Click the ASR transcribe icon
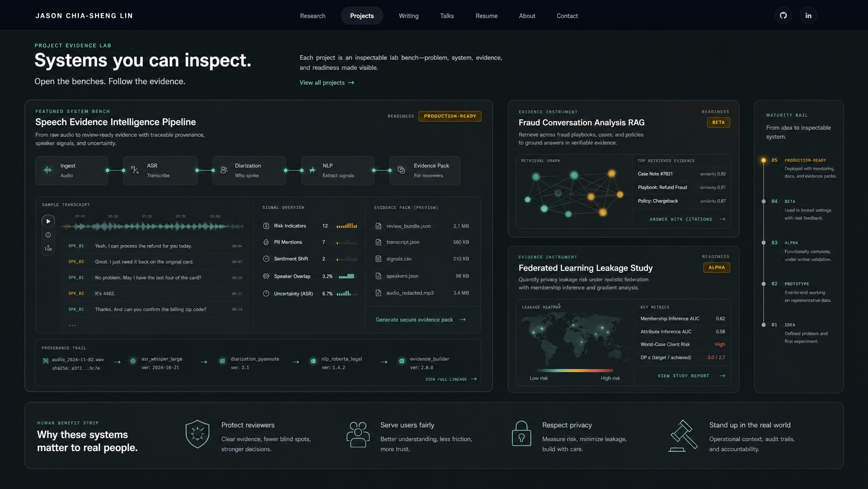Image resolution: width=868 pixels, height=489 pixels. (135, 170)
